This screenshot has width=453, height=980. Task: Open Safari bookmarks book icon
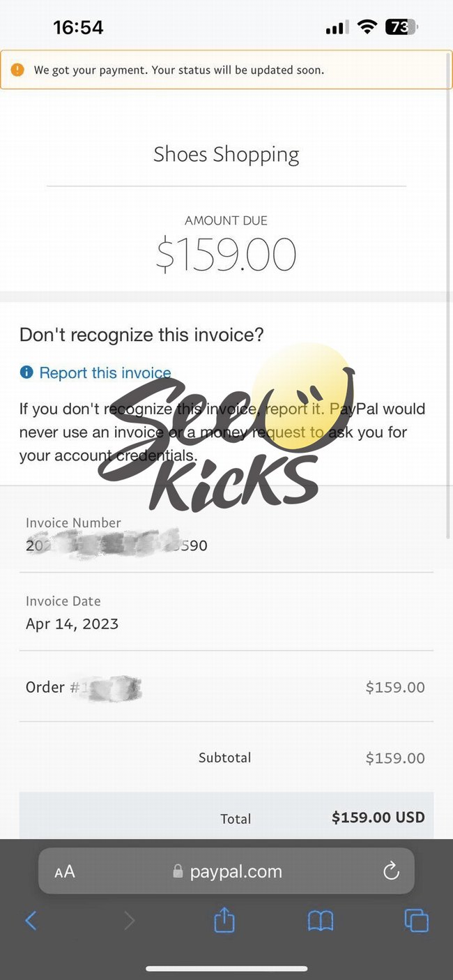point(321,921)
